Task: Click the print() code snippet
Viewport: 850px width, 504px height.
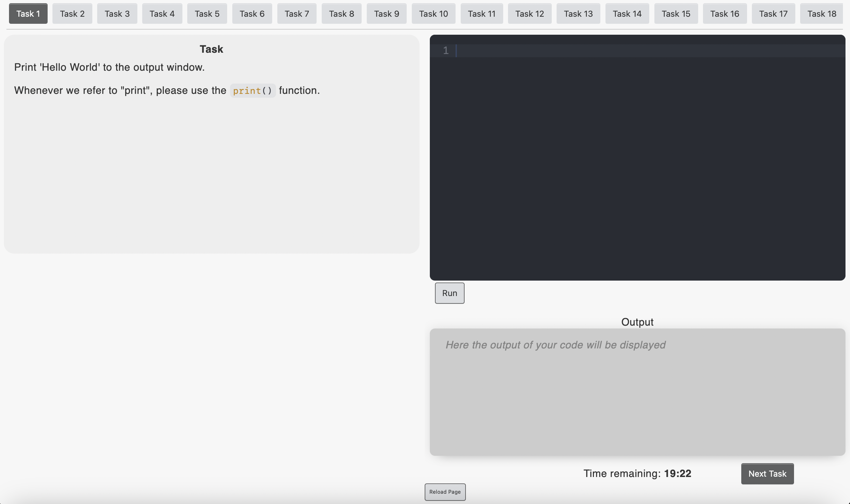Action: coord(253,91)
